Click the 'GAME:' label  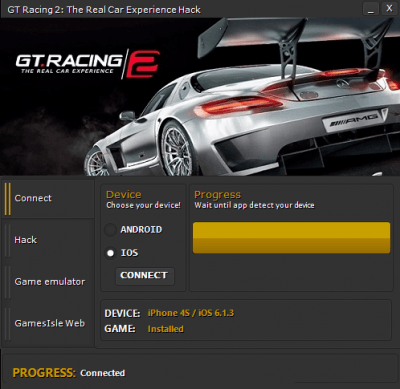tap(120, 329)
